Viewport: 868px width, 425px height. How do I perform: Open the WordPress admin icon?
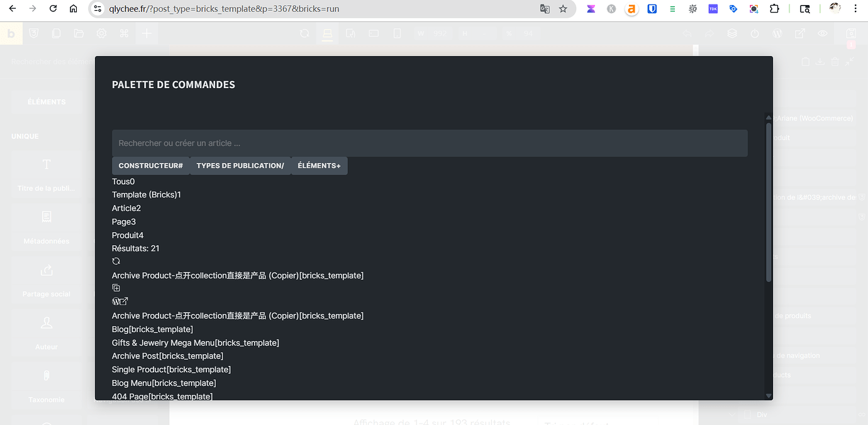777,33
